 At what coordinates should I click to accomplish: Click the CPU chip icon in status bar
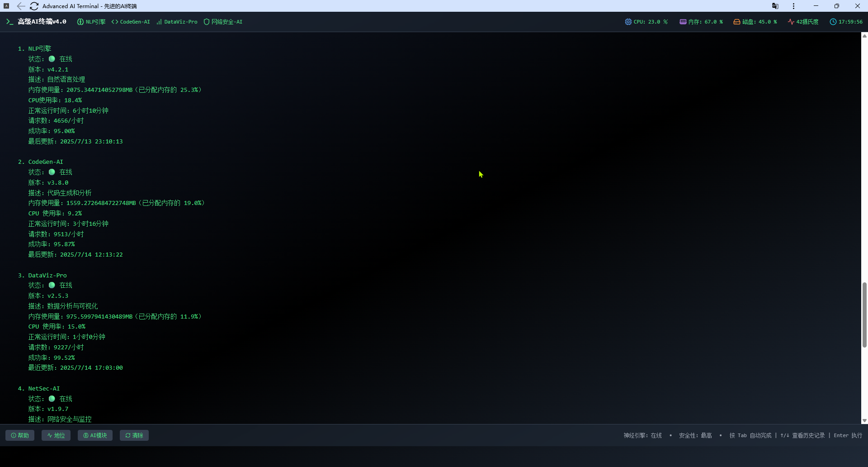coord(628,21)
